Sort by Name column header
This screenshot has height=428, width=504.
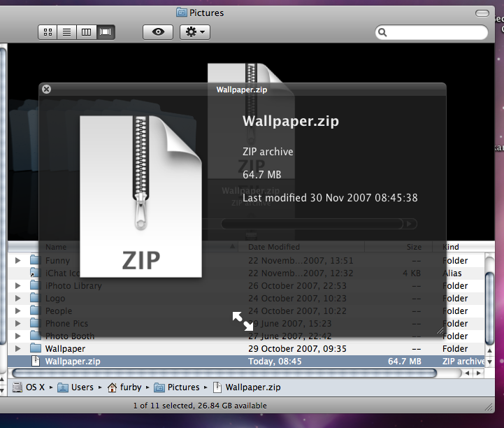(x=122, y=247)
